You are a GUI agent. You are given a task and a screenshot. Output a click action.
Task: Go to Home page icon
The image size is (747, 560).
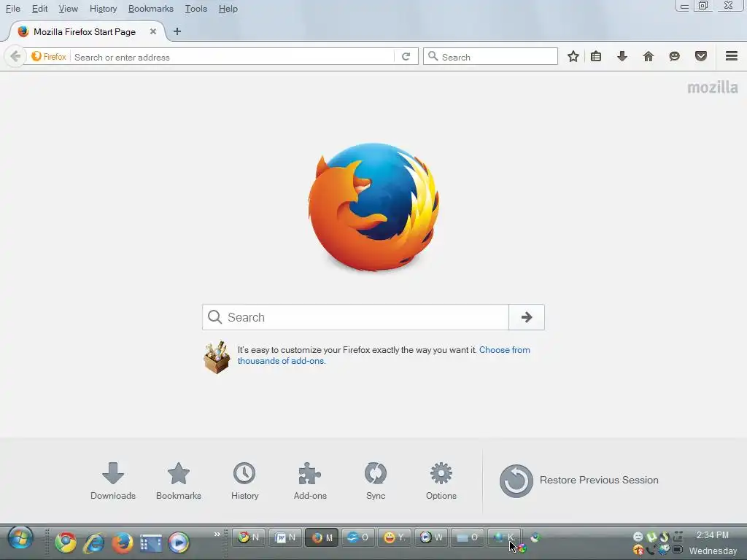point(649,56)
